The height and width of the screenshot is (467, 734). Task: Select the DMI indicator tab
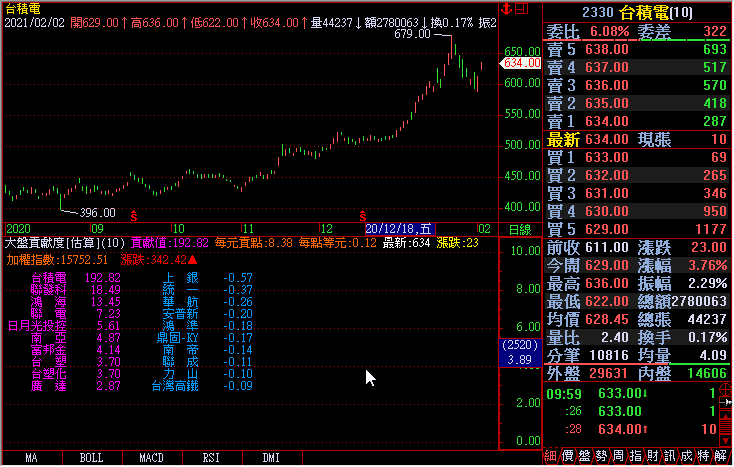click(x=272, y=458)
